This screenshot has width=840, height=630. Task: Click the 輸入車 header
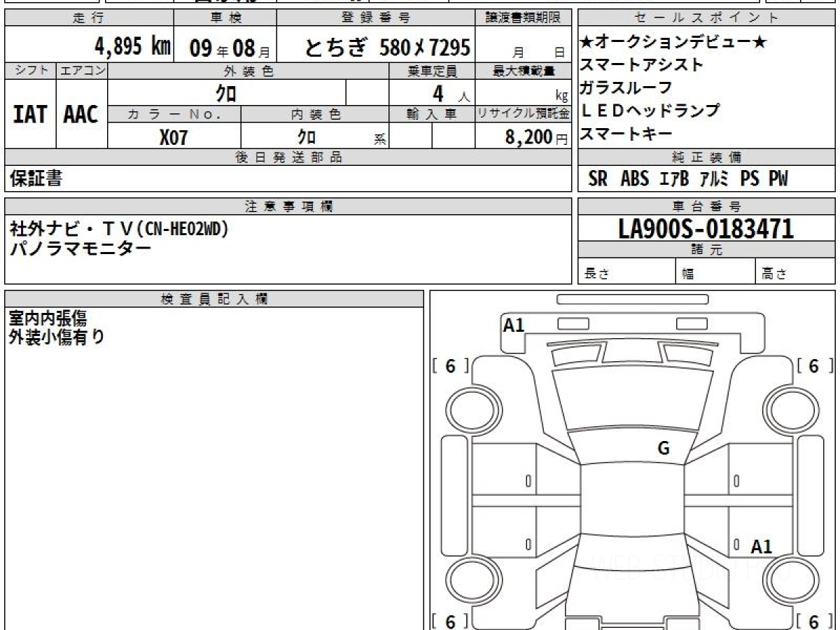(432, 114)
